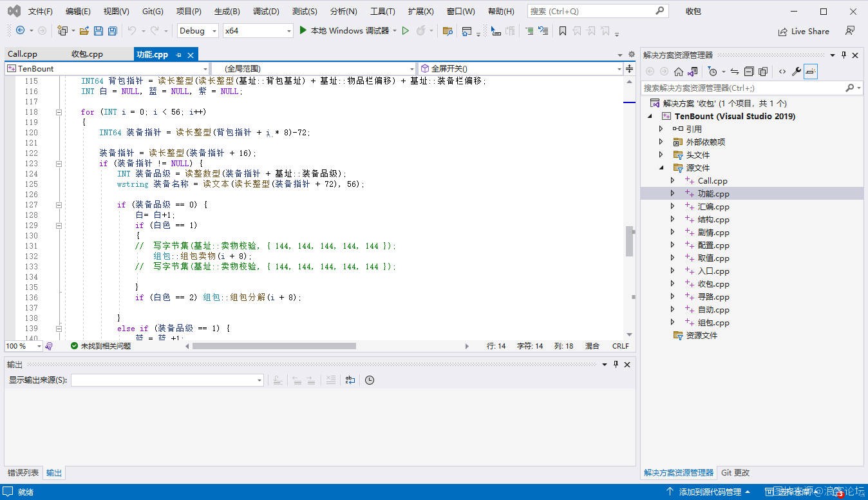Click the view code angle brackets icon
The image size is (868, 500).
tap(782, 72)
